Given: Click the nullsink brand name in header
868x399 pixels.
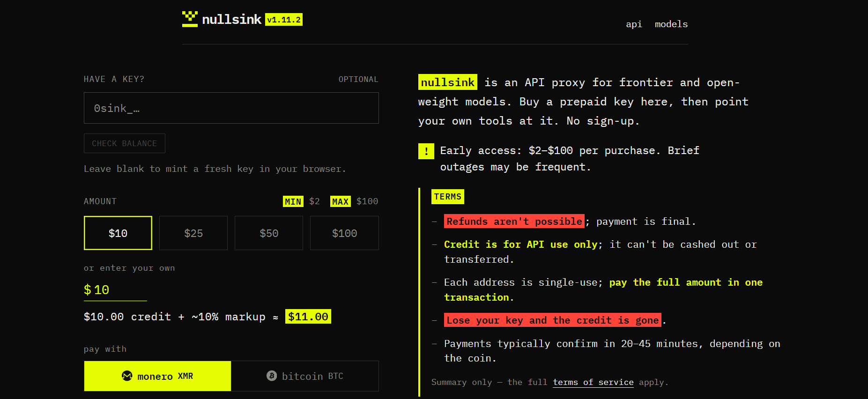Looking at the screenshot, I should click(x=231, y=19).
